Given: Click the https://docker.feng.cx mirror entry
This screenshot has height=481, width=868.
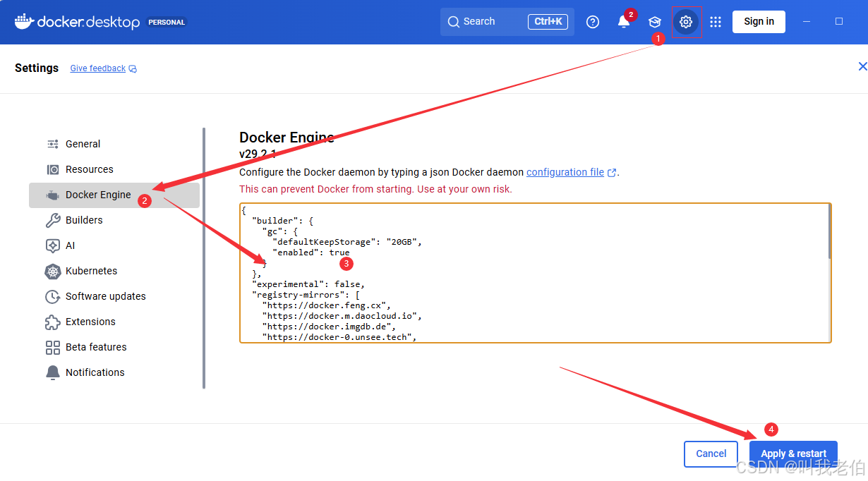Looking at the screenshot, I should click(327, 305).
